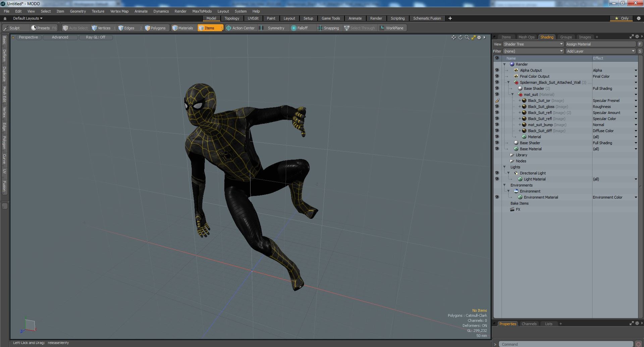644x347 pixels.
Task: Add a new layout tab with plus
Action: 450,18
